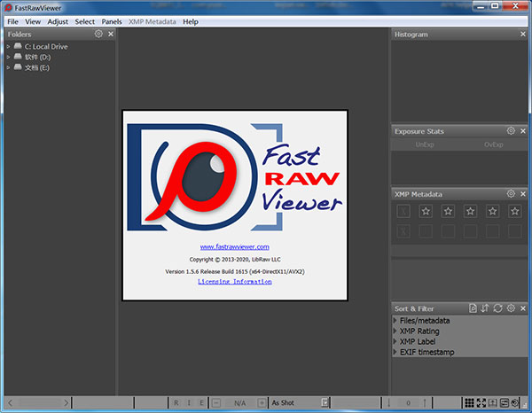Click the last bottom-right status bar icon

[515, 403]
